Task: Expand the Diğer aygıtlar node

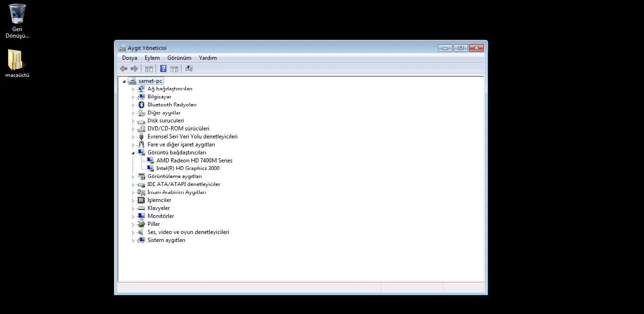Action: 133,113
